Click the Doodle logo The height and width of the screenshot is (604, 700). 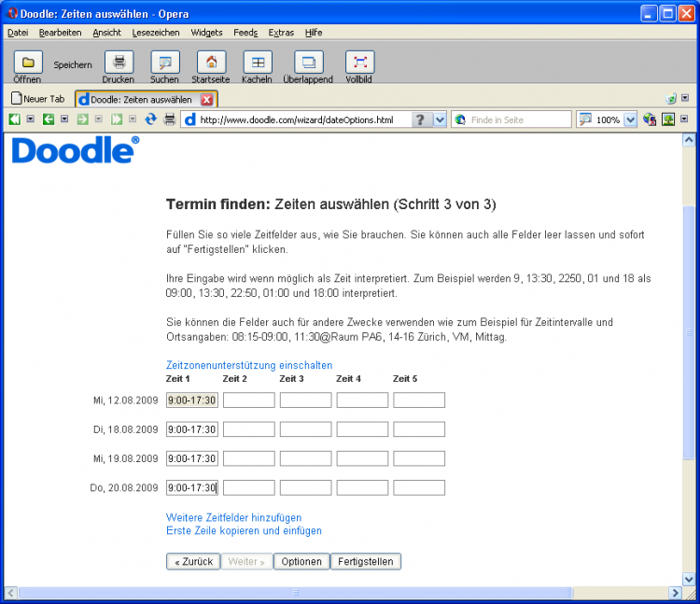tap(76, 150)
